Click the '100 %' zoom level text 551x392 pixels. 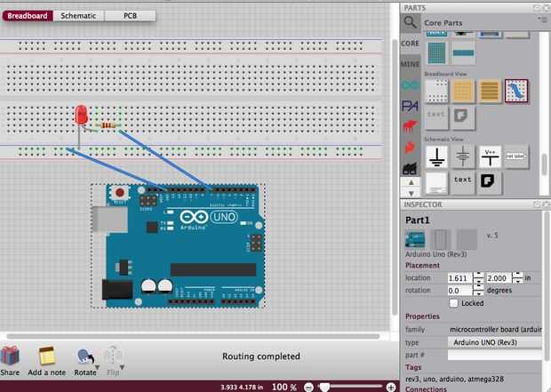coord(284,387)
